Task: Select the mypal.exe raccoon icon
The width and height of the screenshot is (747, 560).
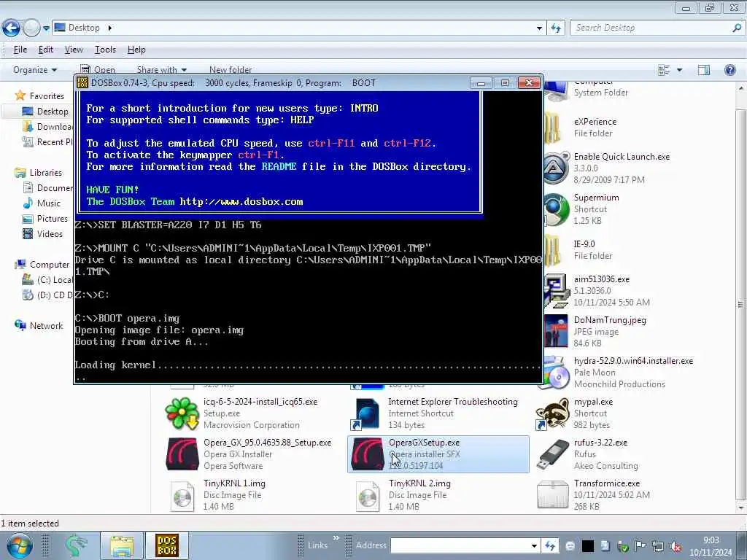Action: click(553, 413)
